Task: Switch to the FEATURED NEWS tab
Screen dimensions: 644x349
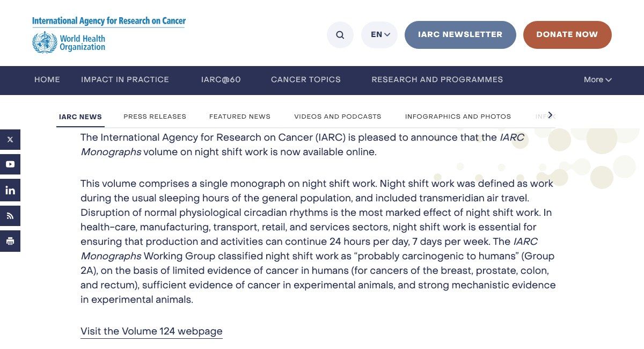Action: [x=240, y=117]
